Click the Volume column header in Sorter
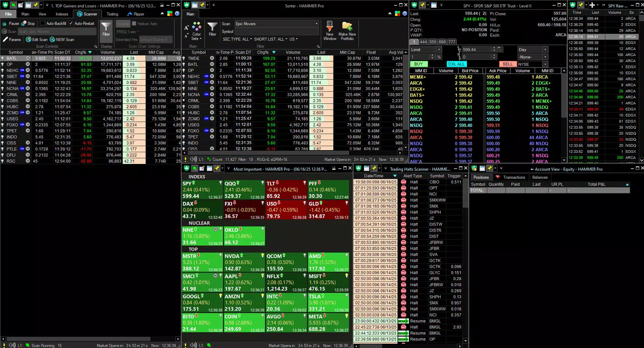Screen dimensions: 644x348 point(293,52)
